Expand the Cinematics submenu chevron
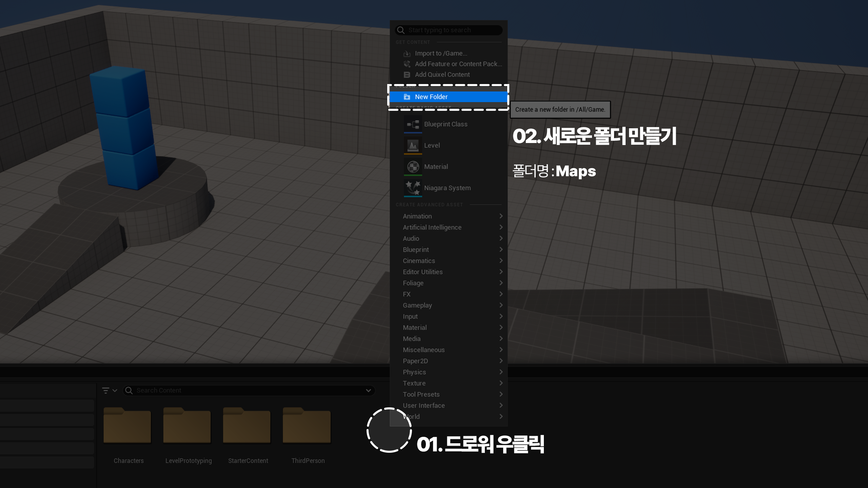Image resolution: width=868 pixels, height=488 pixels. (x=501, y=261)
